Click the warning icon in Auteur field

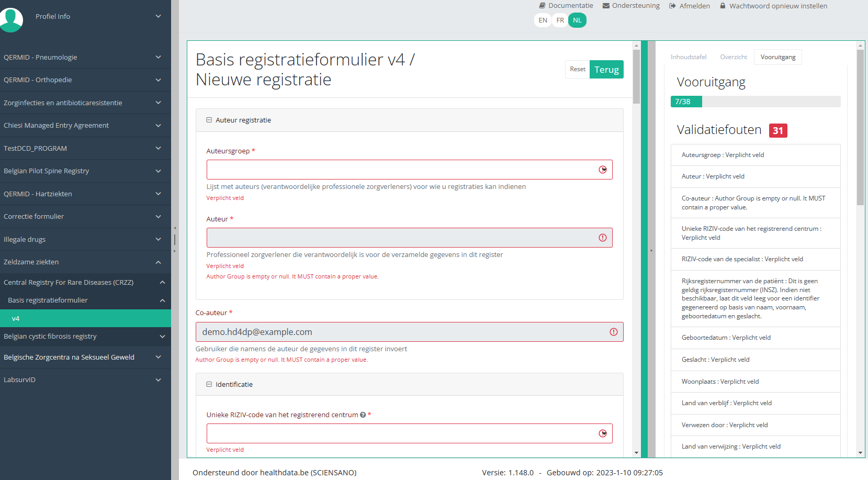602,238
